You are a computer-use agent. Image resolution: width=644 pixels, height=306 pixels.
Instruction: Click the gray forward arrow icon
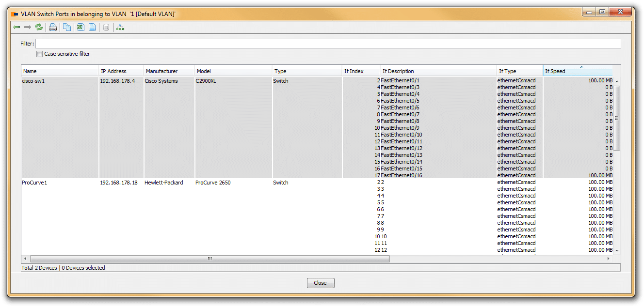tap(28, 27)
